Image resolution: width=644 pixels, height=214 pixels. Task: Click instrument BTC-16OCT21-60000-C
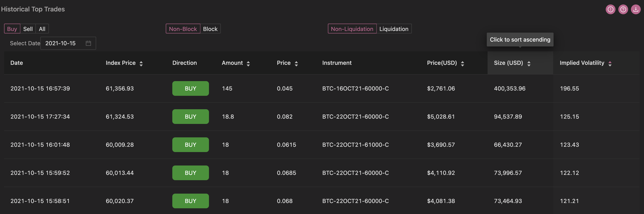pos(355,89)
